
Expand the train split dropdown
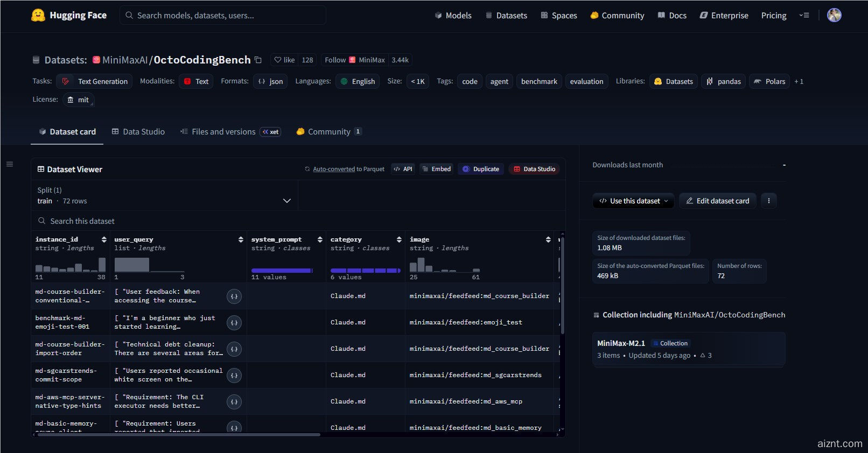pos(286,201)
